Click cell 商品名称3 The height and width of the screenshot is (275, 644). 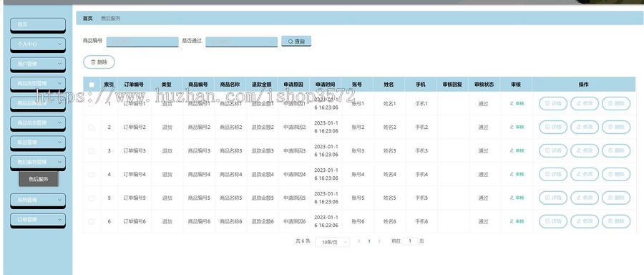[231, 151]
